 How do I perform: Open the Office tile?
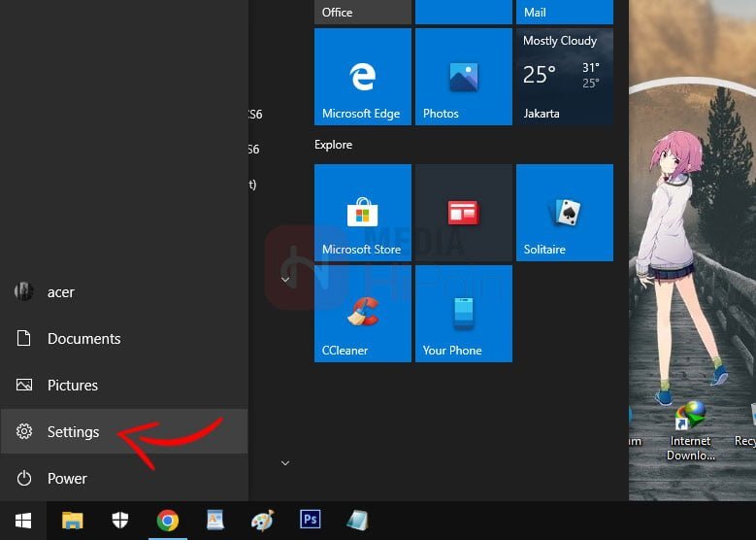pyautogui.click(x=363, y=12)
